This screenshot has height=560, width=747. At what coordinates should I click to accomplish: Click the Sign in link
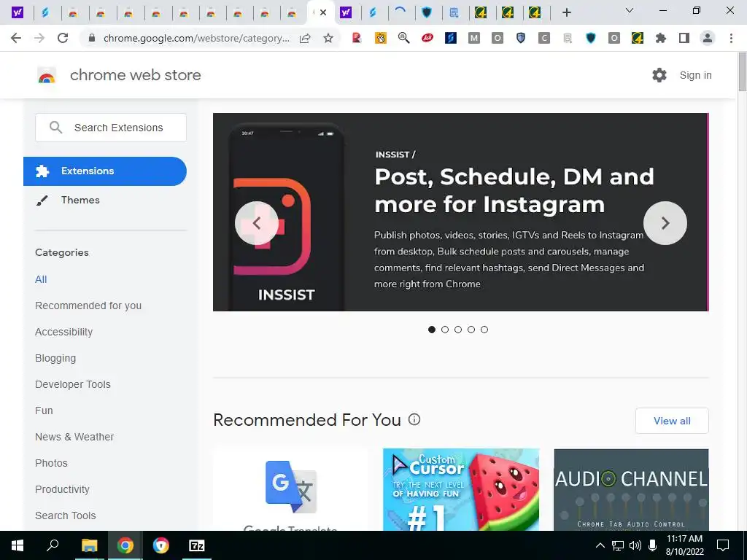click(695, 75)
